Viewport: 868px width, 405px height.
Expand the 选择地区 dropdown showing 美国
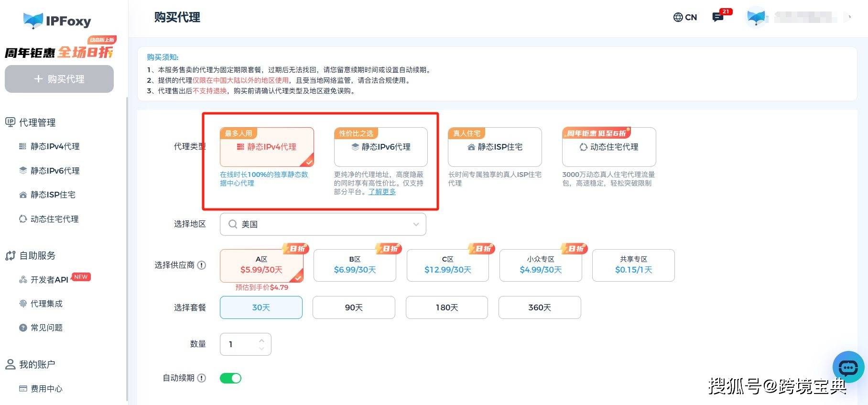coord(416,224)
